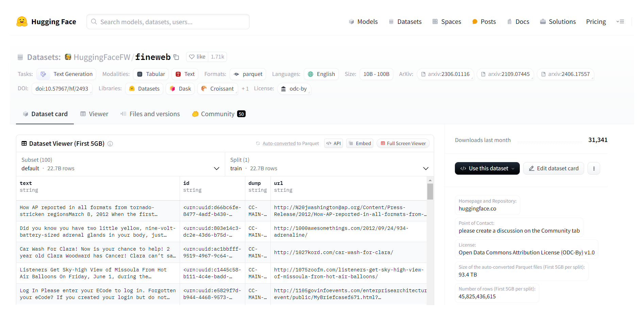Open Solutions in navigation

coord(558,22)
